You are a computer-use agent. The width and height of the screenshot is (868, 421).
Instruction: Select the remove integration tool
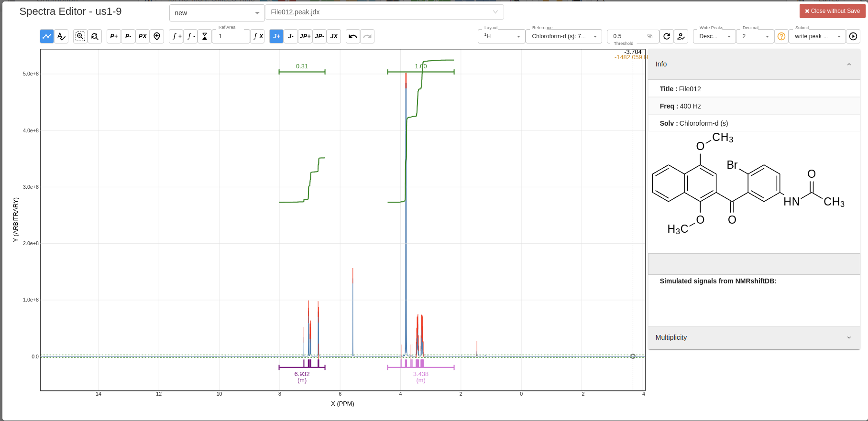pyautogui.click(x=190, y=36)
